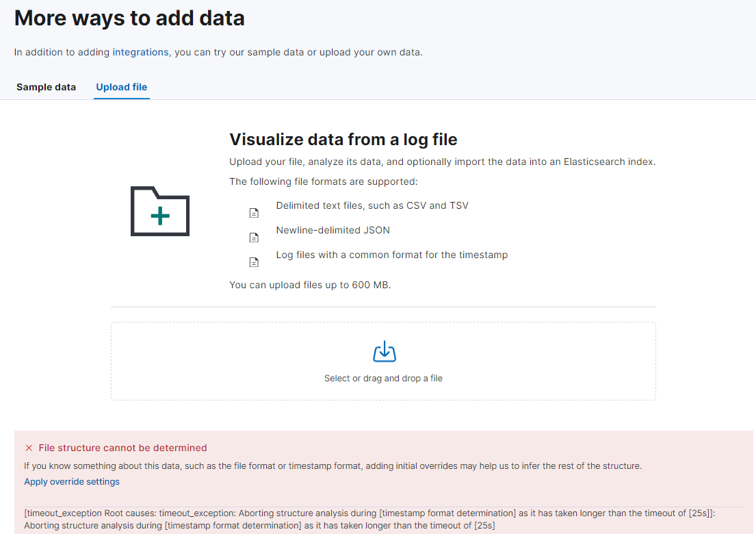This screenshot has width=756, height=534.
Task: Click the document icon beside "Delimited text files"
Action: tap(254, 212)
